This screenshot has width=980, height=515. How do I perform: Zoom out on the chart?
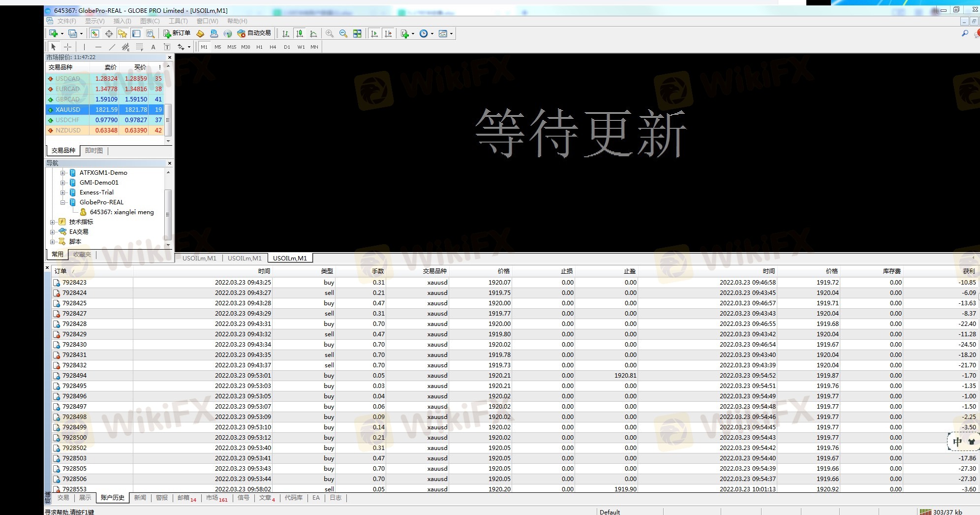point(343,33)
